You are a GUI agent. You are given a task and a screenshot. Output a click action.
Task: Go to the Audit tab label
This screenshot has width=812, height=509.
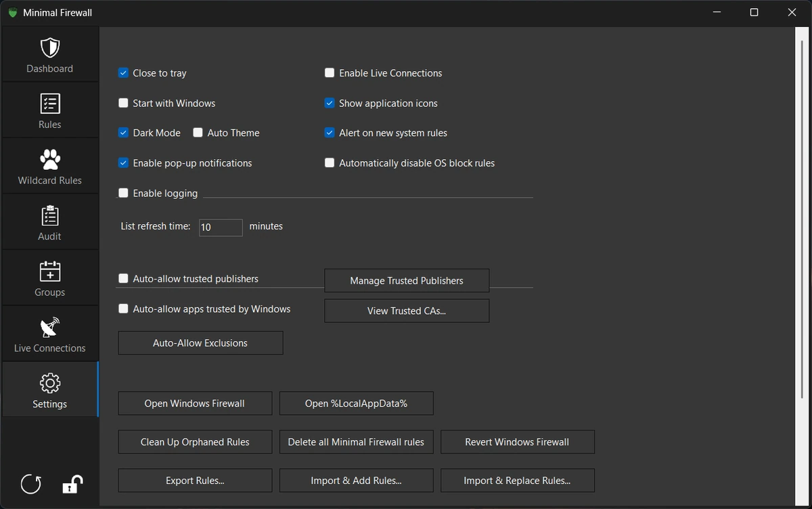tap(50, 236)
